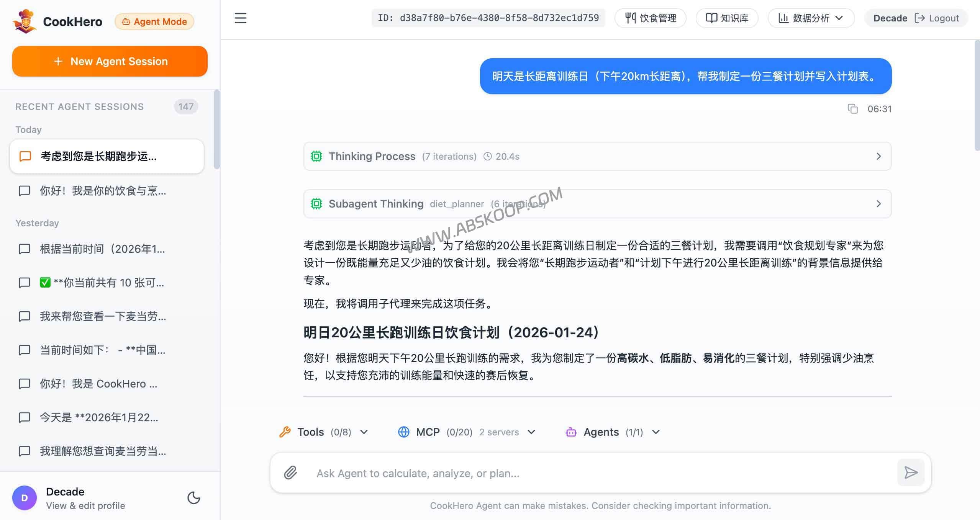Expand the Thinking Process panel
Screen dimensions: 980x520
click(x=878, y=156)
